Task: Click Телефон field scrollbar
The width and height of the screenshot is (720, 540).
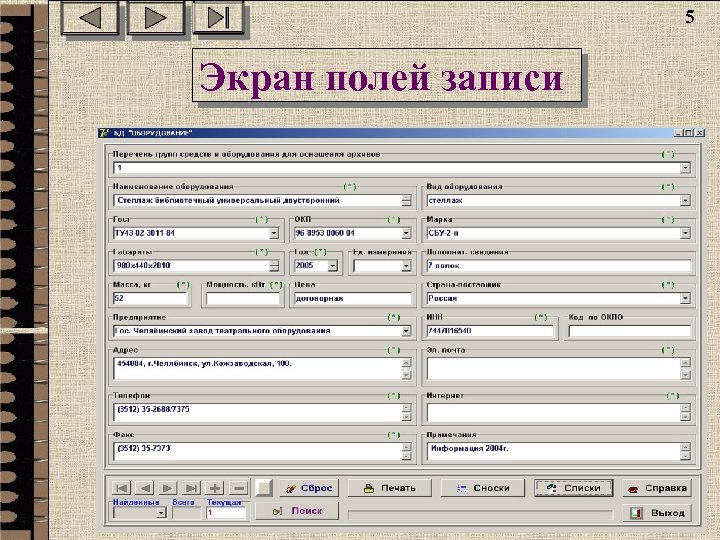Action: (406, 412)
